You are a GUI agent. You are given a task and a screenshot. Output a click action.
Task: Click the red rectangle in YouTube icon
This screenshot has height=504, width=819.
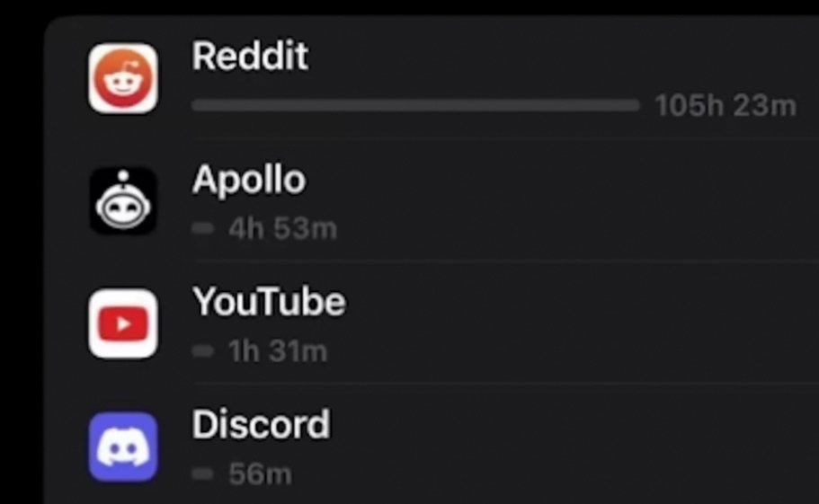(x=123, y=324)
